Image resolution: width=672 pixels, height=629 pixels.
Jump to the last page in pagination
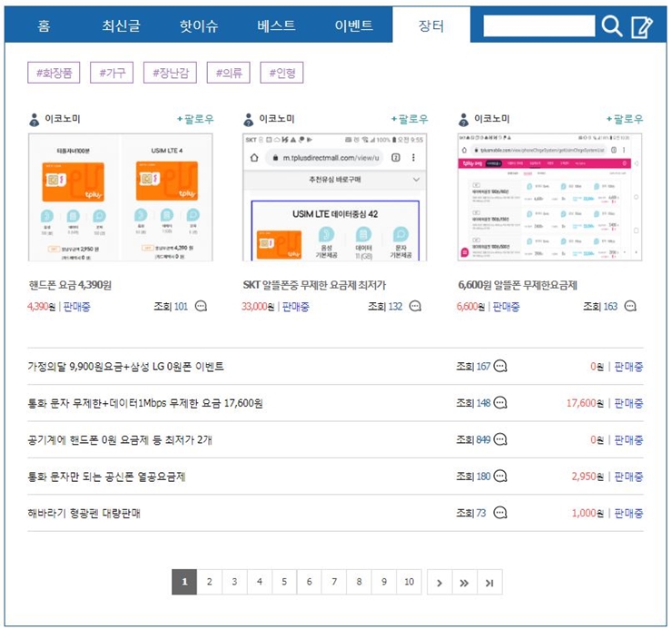(x=489, y=583)
